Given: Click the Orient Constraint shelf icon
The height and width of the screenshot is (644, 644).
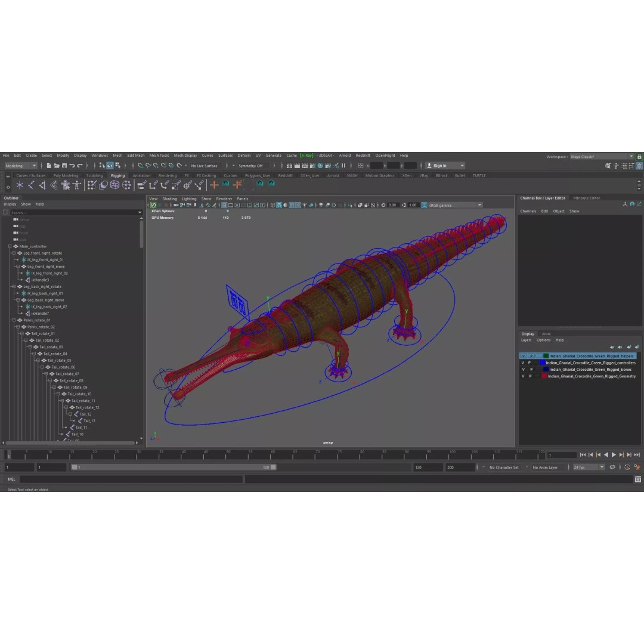Looking at the screenshot, I should click(165, 185).
